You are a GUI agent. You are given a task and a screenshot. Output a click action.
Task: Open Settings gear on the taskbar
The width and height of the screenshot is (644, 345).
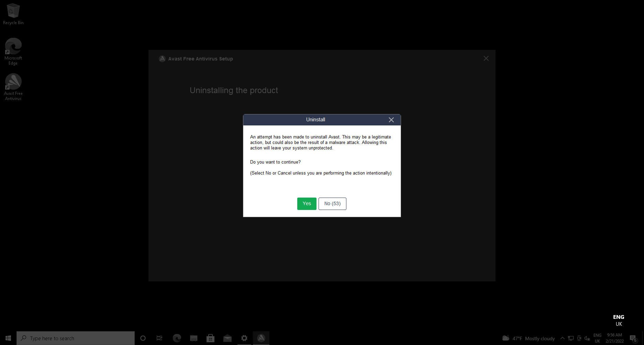[x=244, y=338]
